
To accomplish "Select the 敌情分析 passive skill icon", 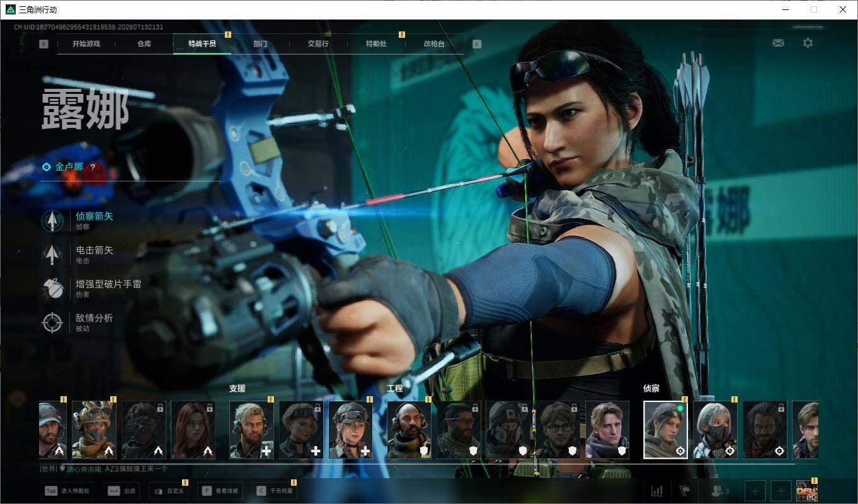I will (x=52, y=323).
